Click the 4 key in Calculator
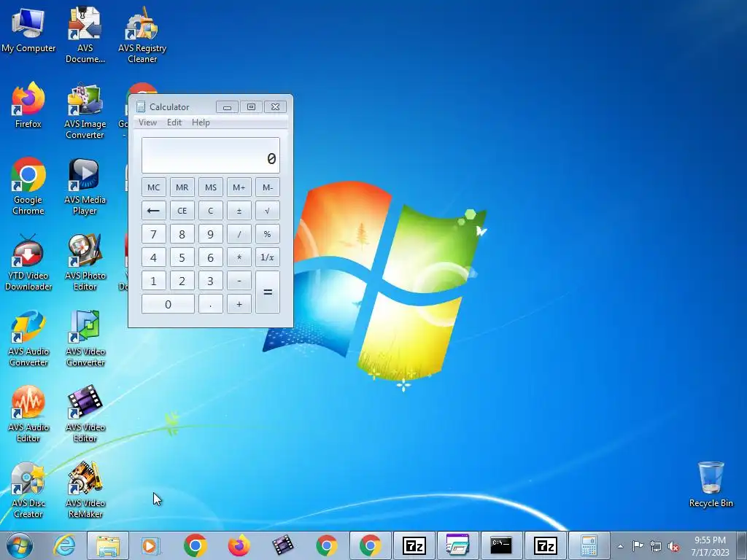747x560 pixels. coord(153,257)
